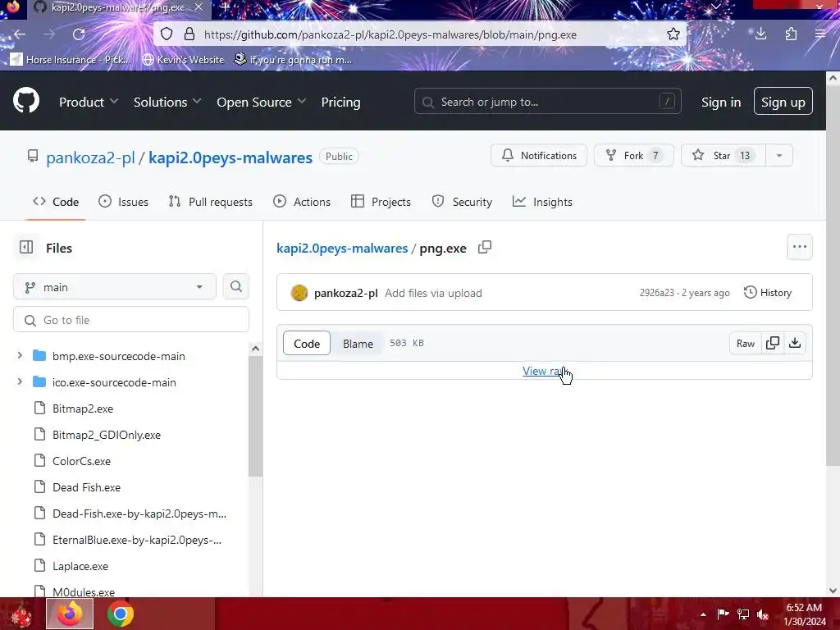Click the network tray icon
This screenshot has height=630, width=840.
point(742,614)
